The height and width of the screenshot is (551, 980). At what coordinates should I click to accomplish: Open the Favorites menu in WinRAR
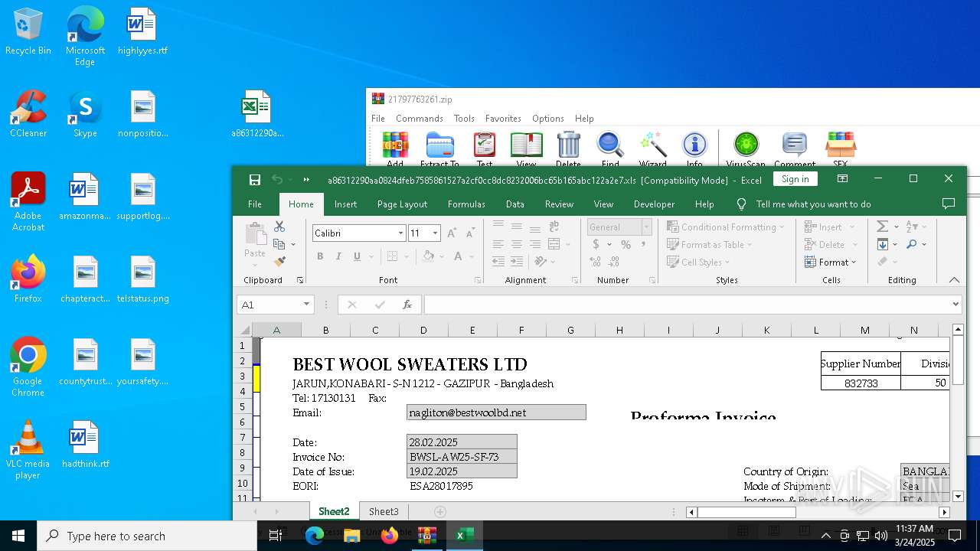(x=503, y=119)
